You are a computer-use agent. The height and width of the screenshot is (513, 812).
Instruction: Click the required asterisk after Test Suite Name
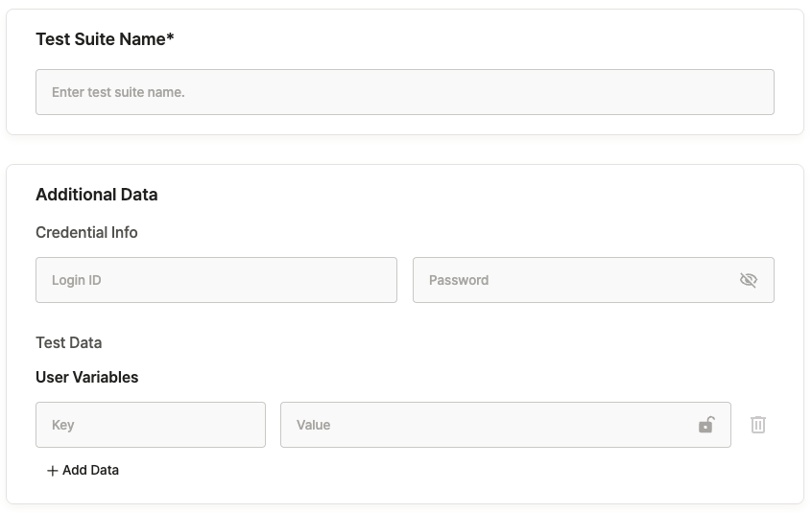tap(170, 38)
